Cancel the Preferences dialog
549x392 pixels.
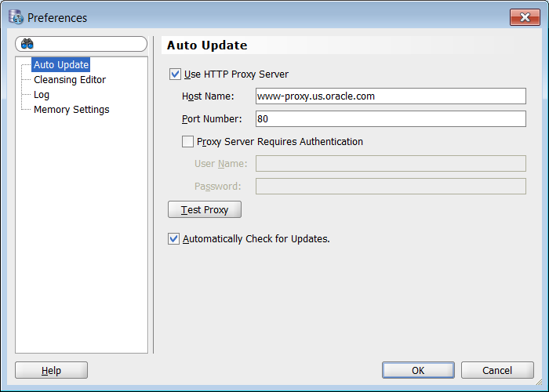point(497,370)
